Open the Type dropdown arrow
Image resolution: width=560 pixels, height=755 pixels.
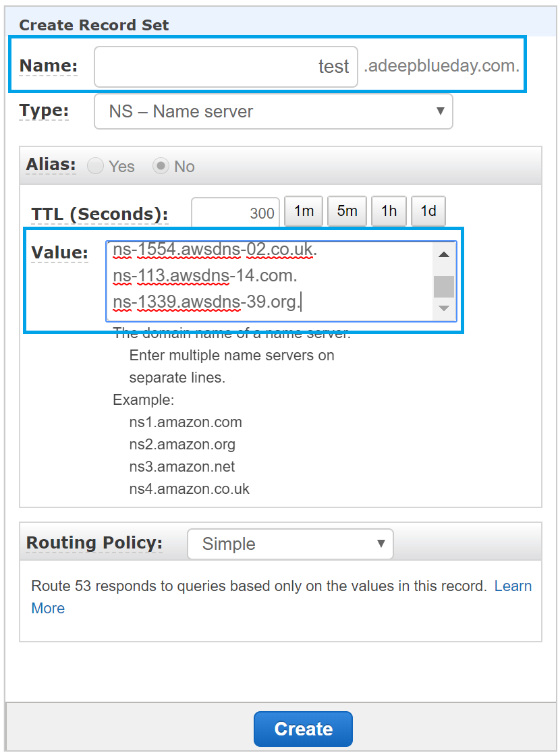coord(442,112)
